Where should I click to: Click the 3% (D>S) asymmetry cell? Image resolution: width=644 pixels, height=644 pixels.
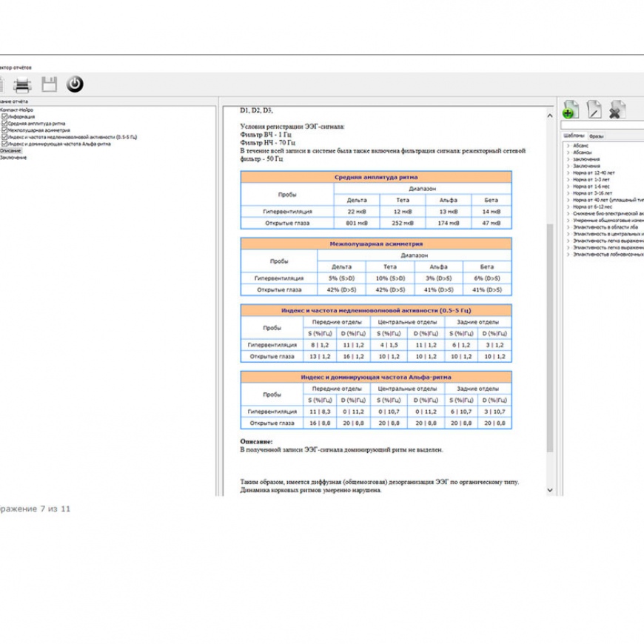click(x=439, y=278)
